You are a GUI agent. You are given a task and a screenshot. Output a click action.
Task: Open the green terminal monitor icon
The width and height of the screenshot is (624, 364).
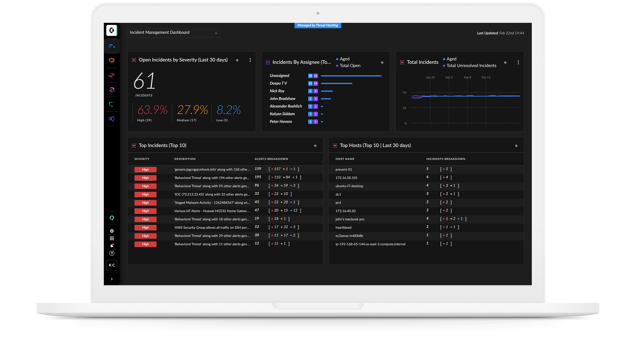[x=112, y=104]
